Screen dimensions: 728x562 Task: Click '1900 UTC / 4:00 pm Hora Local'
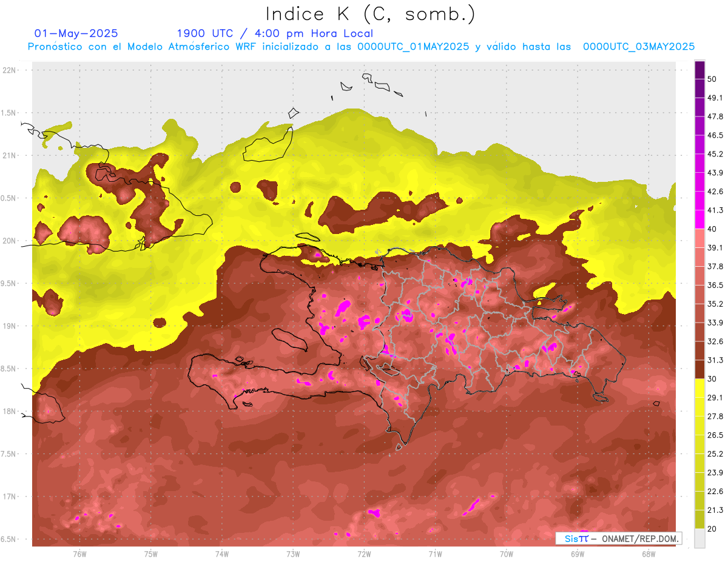point(275,33)
